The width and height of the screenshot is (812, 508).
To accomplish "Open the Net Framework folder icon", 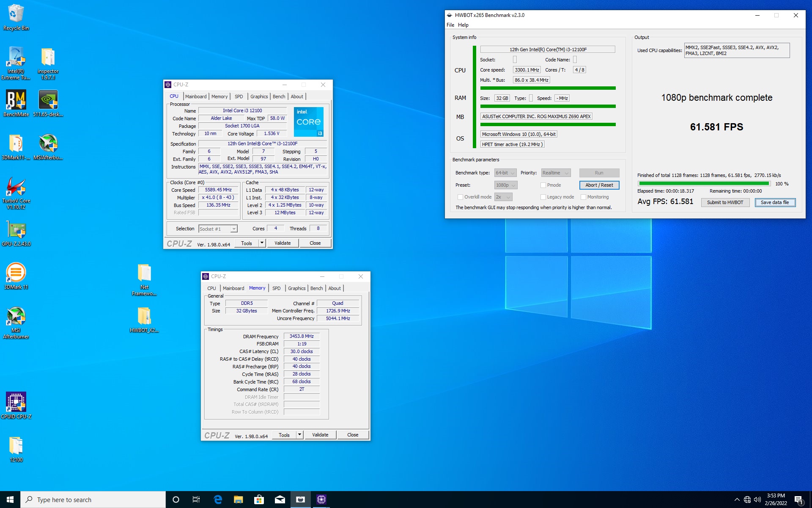I will click(144, 280).
